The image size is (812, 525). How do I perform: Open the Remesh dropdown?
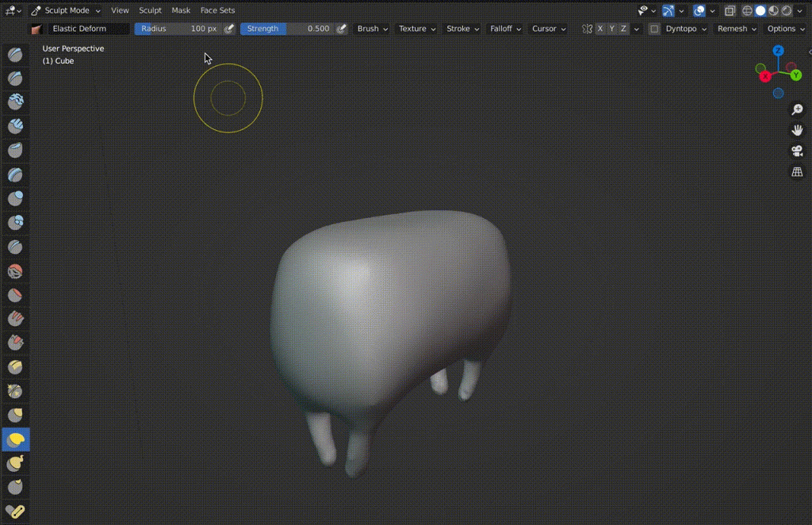pyautogui.click(x=733, y=29)
